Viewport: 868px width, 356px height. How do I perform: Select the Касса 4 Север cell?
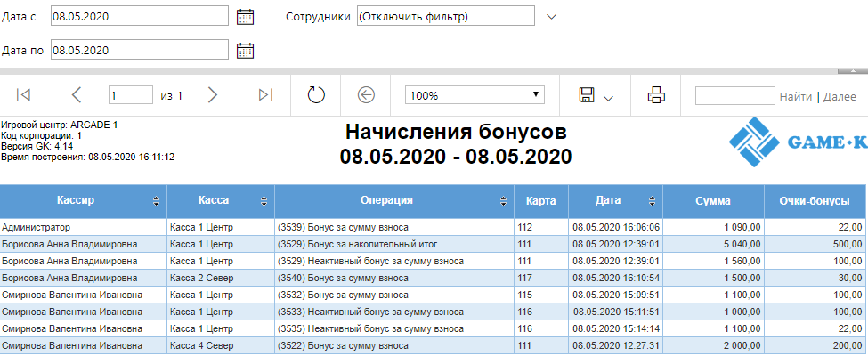(x=220, y=345)
